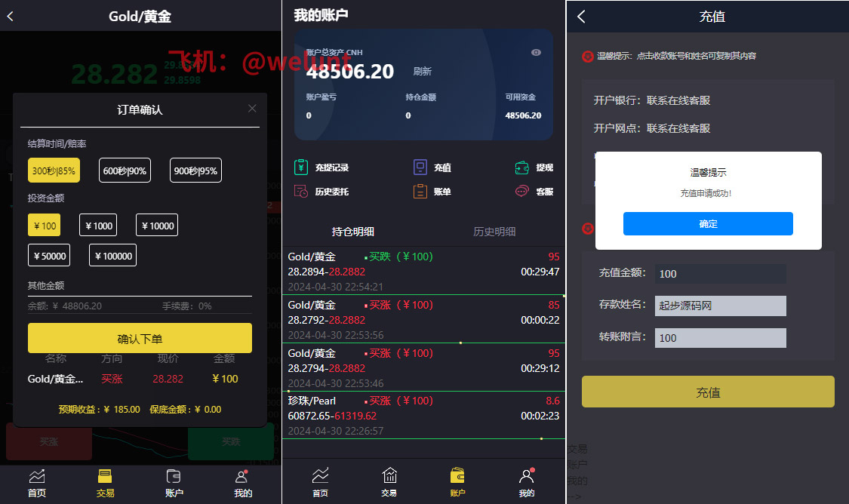This screenshot has width=849, height=504.
Task: Select the 900秒|95% settlement option
Action: coord(195,171)
